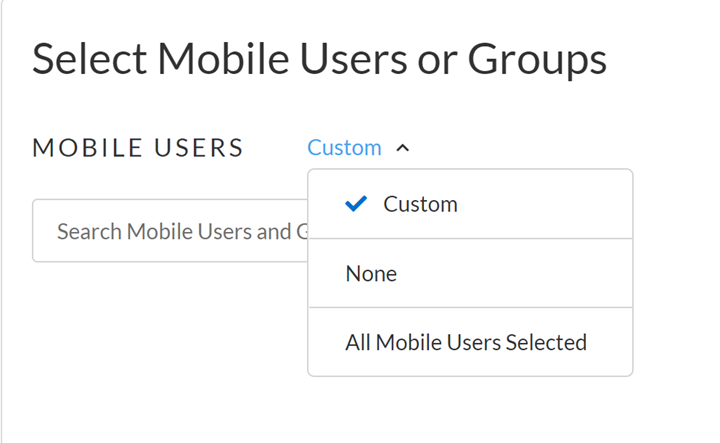Click the blue checkmark beside Custom
720x443 pixels.
355,204
